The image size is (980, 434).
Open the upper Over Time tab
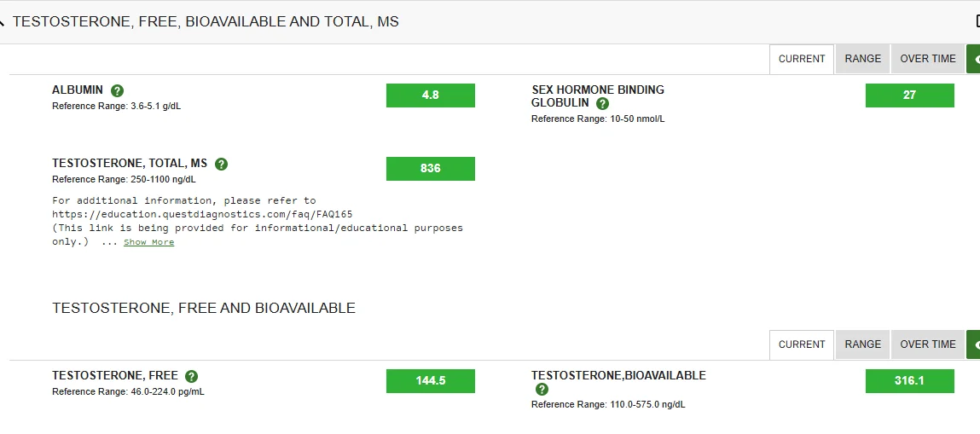(x=928, y=59)
